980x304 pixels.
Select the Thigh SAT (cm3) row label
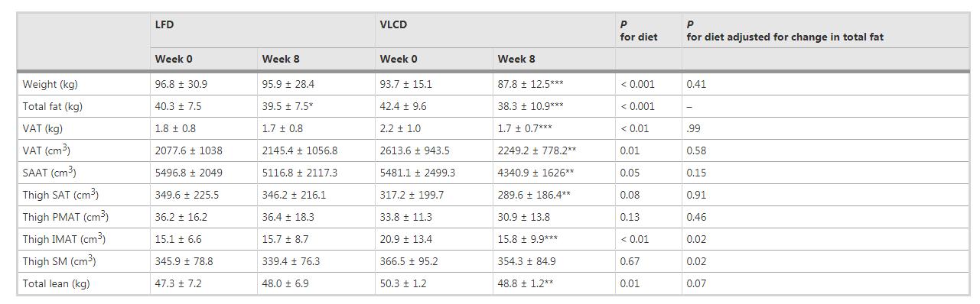(60, 195)
